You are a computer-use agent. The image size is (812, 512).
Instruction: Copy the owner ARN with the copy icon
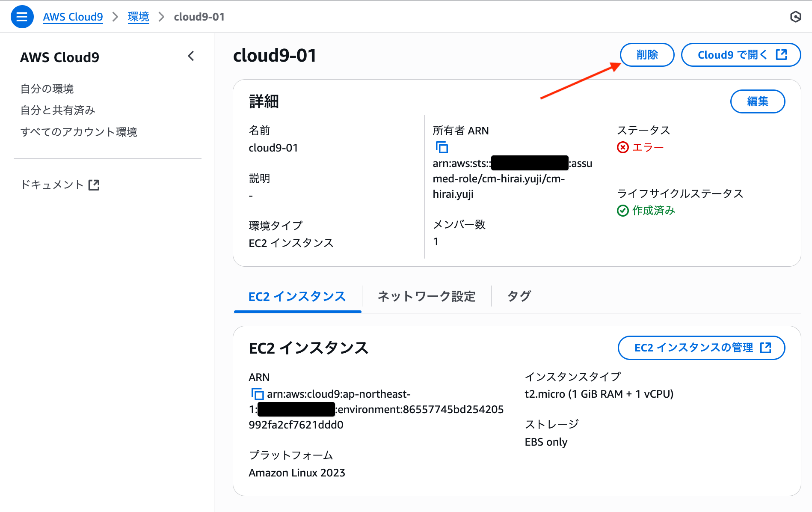(442, 147)
